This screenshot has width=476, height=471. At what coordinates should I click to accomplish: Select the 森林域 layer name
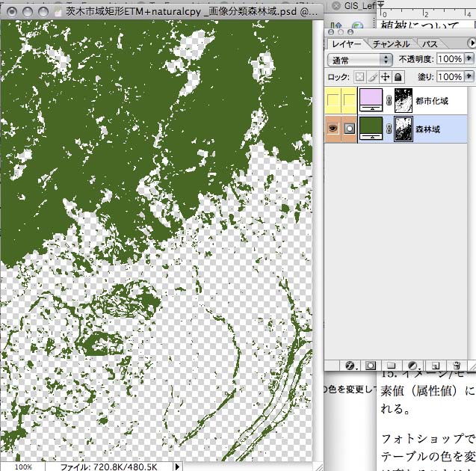[x=427, y=129]
